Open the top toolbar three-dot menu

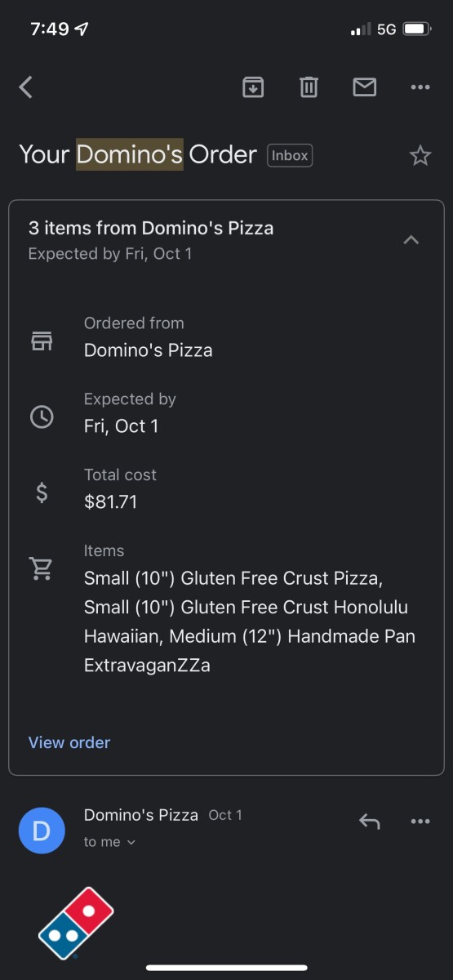point(420,87)
